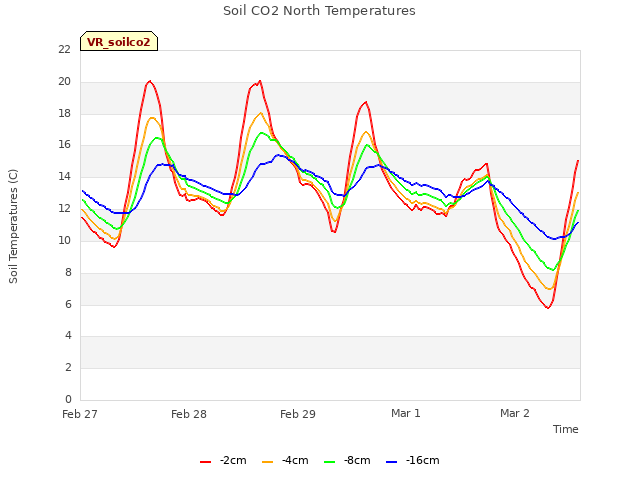Click the red line's Feb 27 peak near 20
Viewport: 640px width, 480px height.
pos(150,81)
